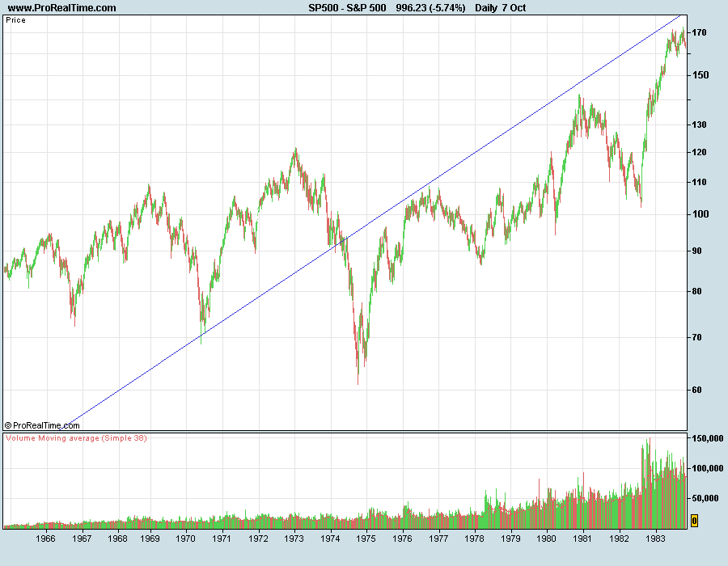Click the '7 Oct' date label

(x=514, y=8)
